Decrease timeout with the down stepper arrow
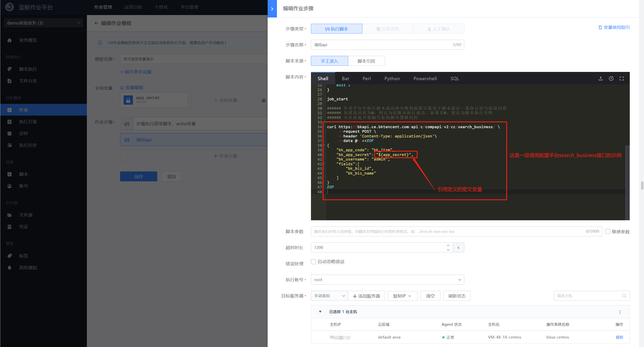644x347 pixels. pos(448,250)
